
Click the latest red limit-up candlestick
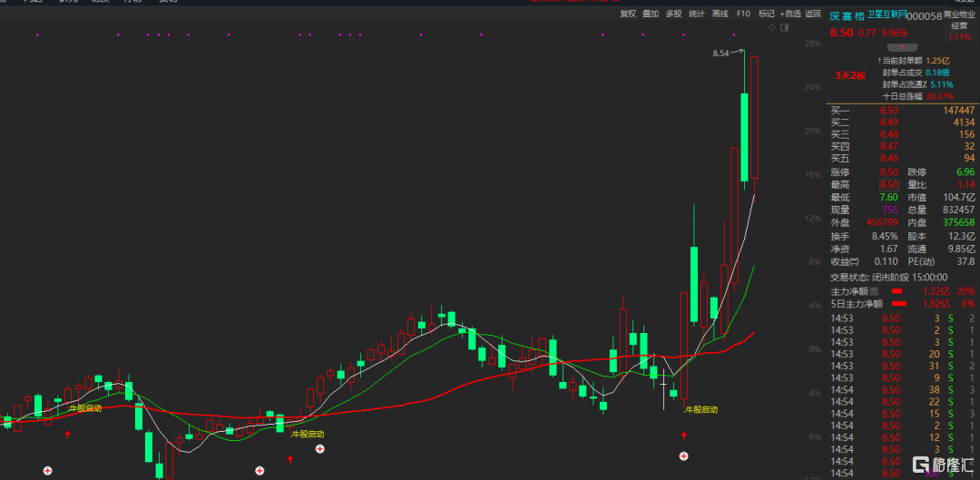point(754,117)
